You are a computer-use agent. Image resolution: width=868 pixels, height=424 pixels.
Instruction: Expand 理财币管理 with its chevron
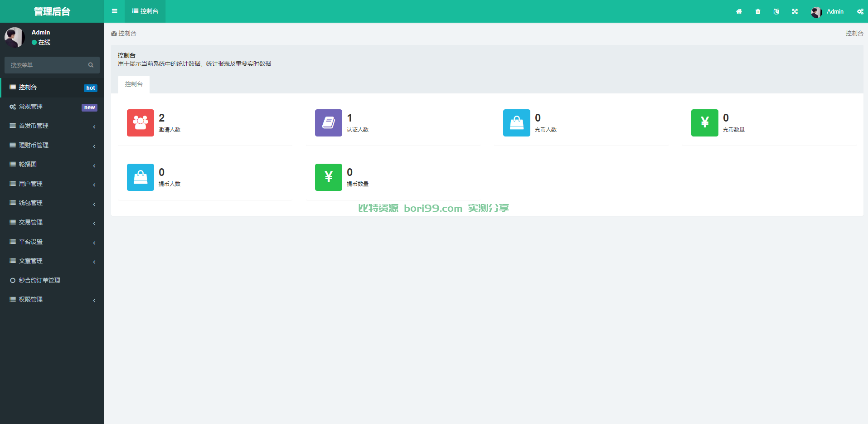point(94,146)
